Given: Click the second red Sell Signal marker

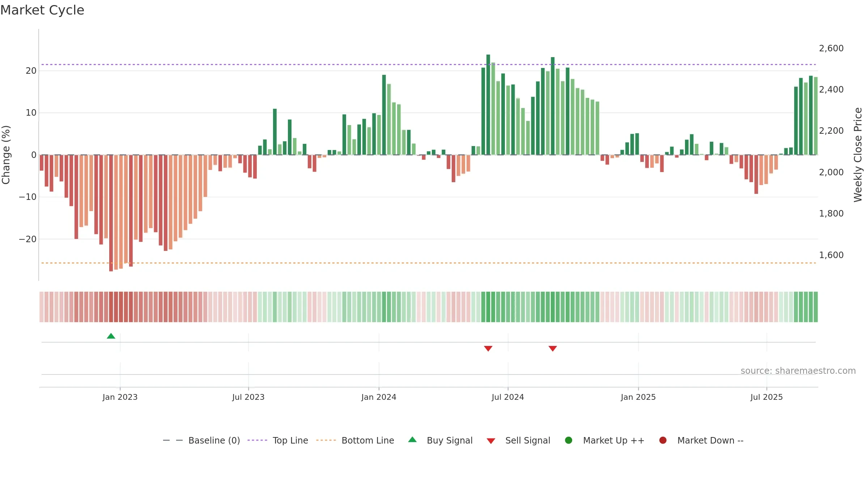Looking at the screenshot, I should point(553,348).
